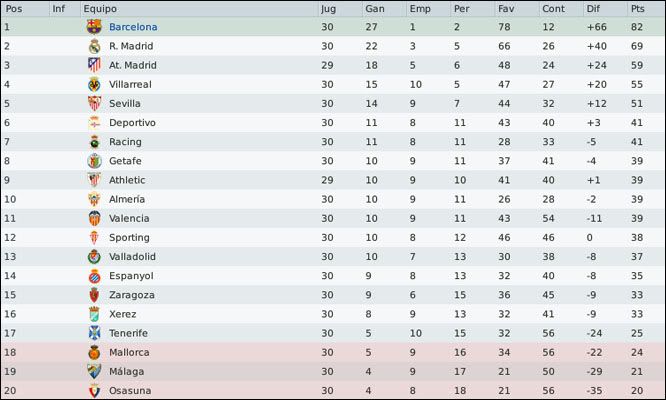This screenshot has height=400, width=666.
Task: Click the Barcelona club crest icon
Action: point(94,27)
